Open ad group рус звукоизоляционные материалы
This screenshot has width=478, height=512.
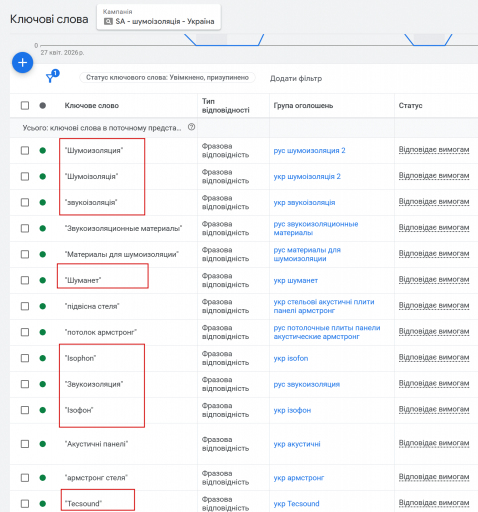(316, 228)
